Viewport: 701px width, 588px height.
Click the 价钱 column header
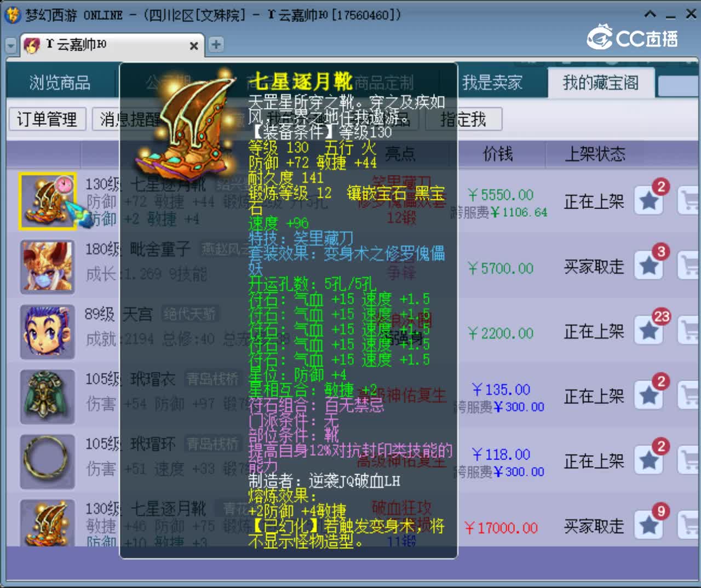pyautogui.click(x=498, y=154)
